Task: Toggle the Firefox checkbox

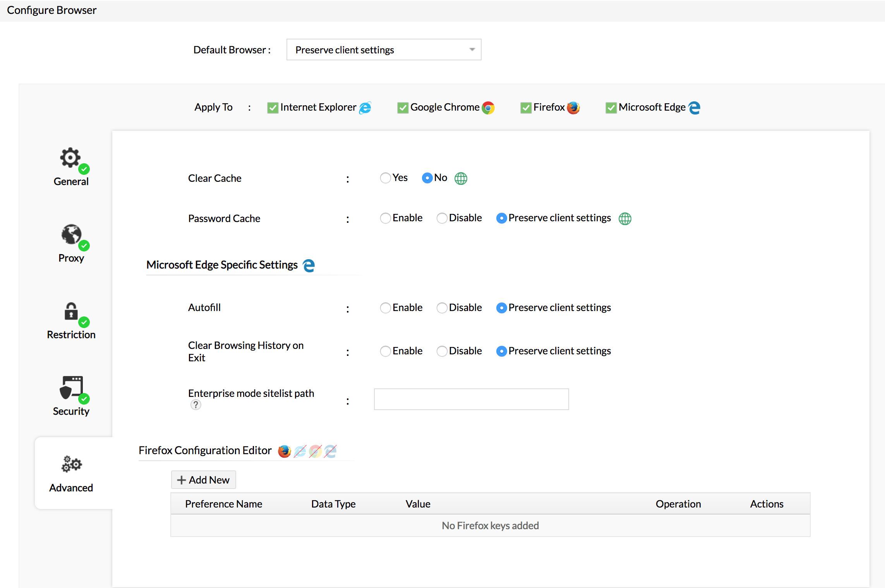Action: 526,108
